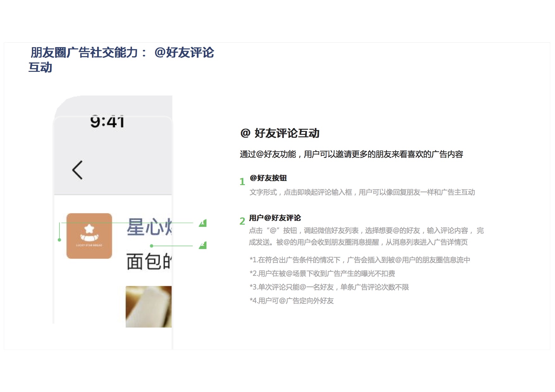This screenshot has width=555, height=392.
Task: Click note *1 about 朋友圈信息流
Action: (x=359, y=260)
